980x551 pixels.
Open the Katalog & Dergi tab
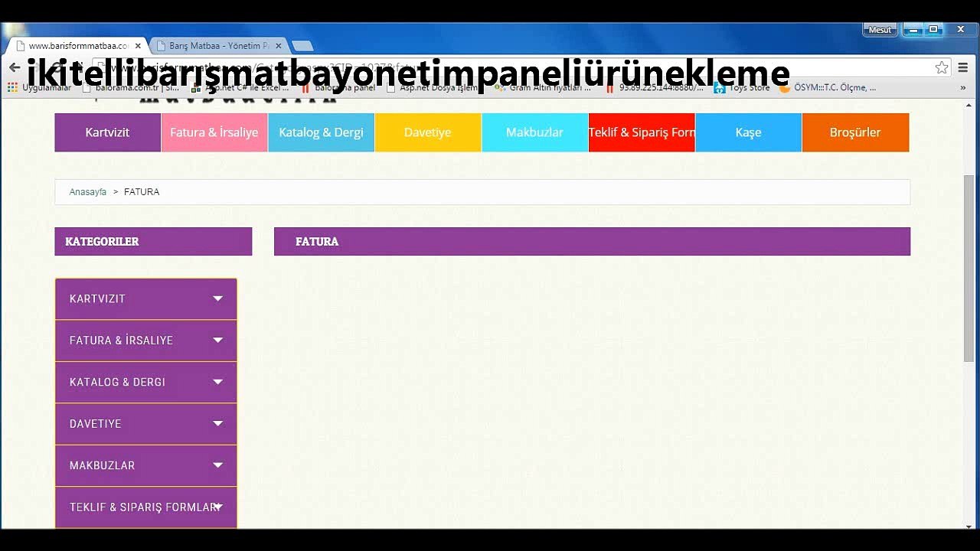click(321, 132)
